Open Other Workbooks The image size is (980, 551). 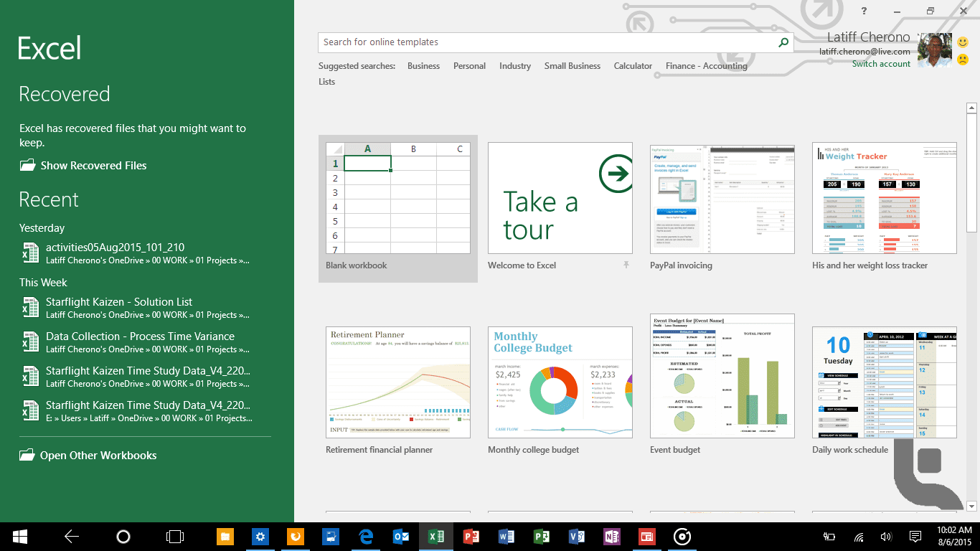[88, 456]
